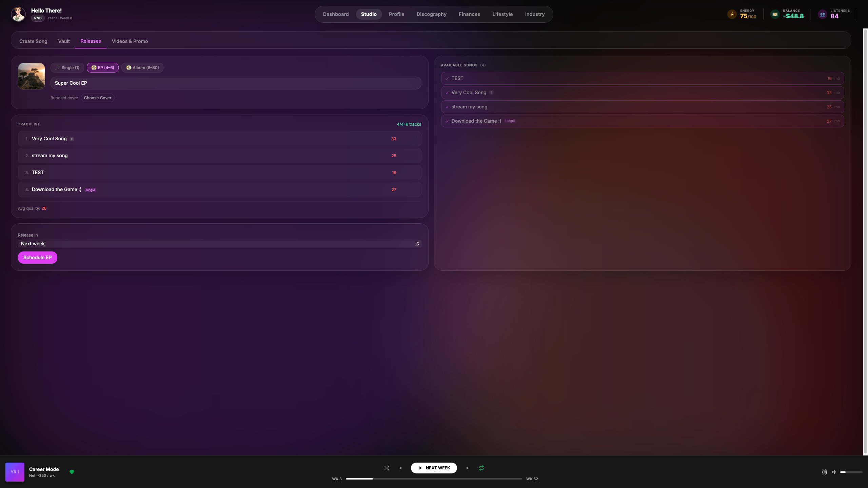The height and width of the screenshot is (488, 868).
Task: Select the Single (1) release type
Action: [67, 68]
